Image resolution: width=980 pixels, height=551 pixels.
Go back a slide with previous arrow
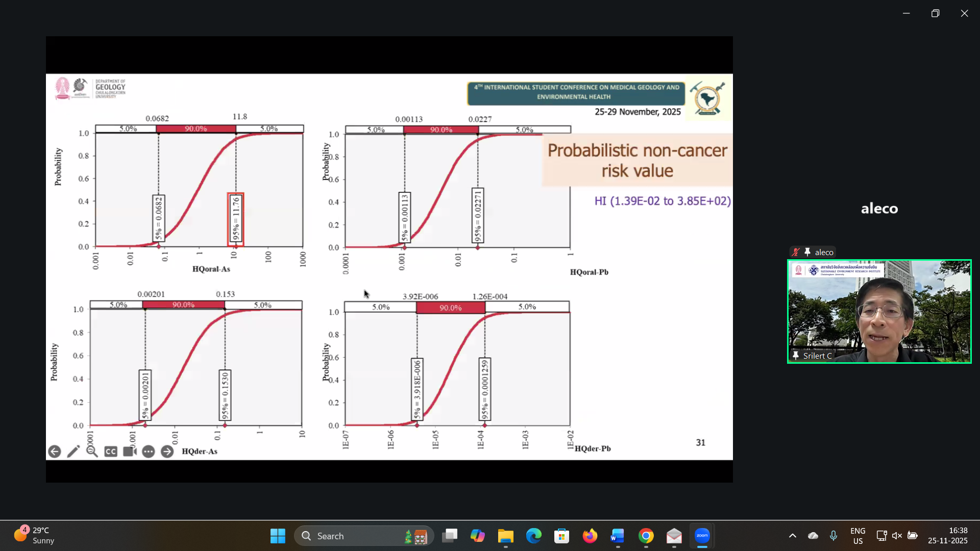(55, 452)
